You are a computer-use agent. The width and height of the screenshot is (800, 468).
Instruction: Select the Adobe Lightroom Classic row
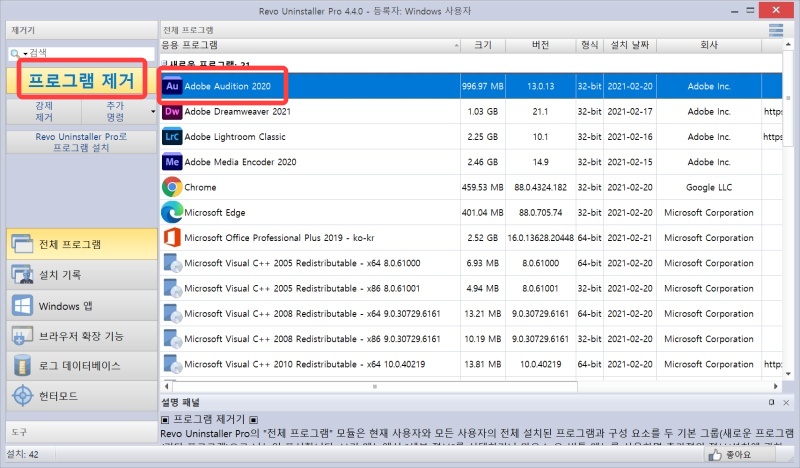[471, 137]
